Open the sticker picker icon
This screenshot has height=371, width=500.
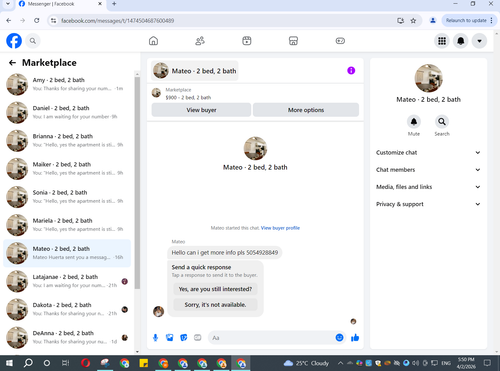tap(184, 338)
